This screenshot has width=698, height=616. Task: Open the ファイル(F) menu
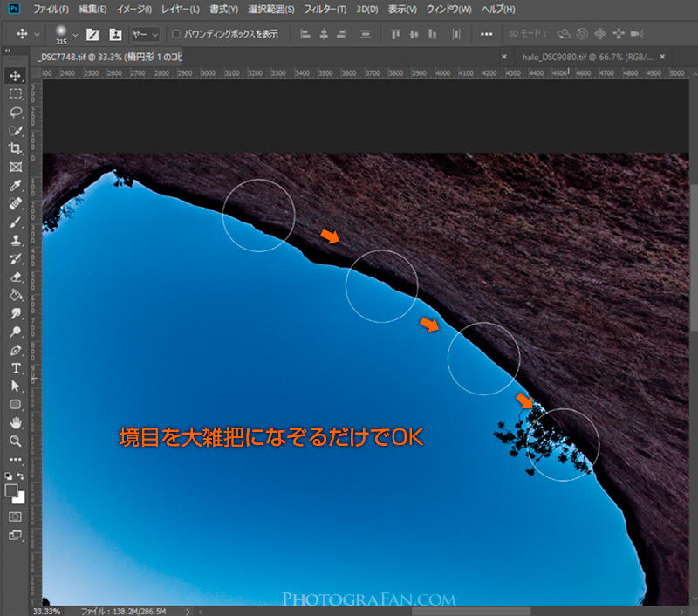51,9
